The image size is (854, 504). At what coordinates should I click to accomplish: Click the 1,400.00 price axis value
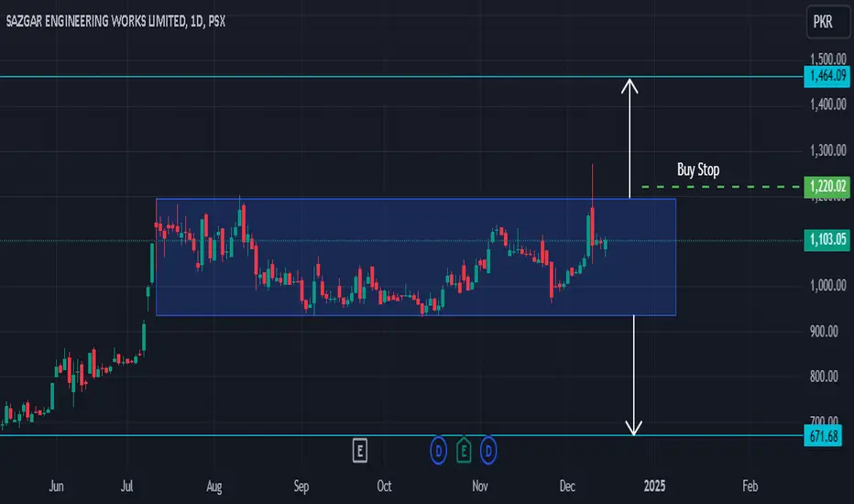(x=827, y=104)
